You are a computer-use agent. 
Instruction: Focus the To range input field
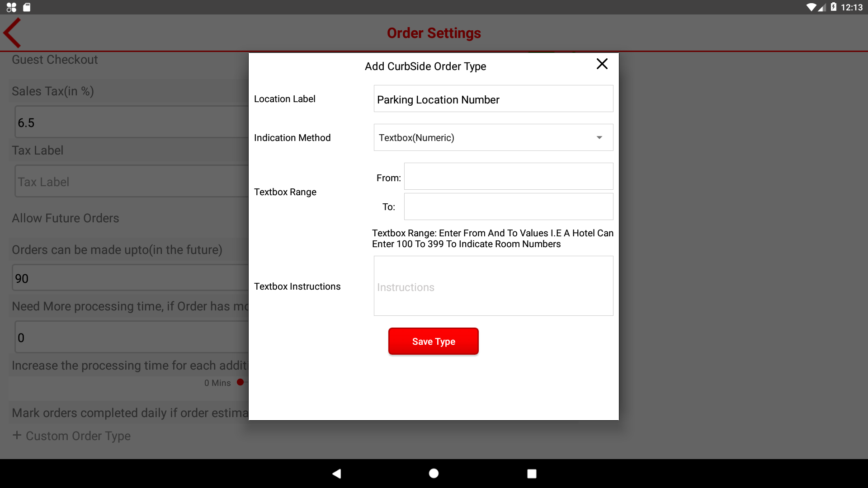tap(508, 207)
